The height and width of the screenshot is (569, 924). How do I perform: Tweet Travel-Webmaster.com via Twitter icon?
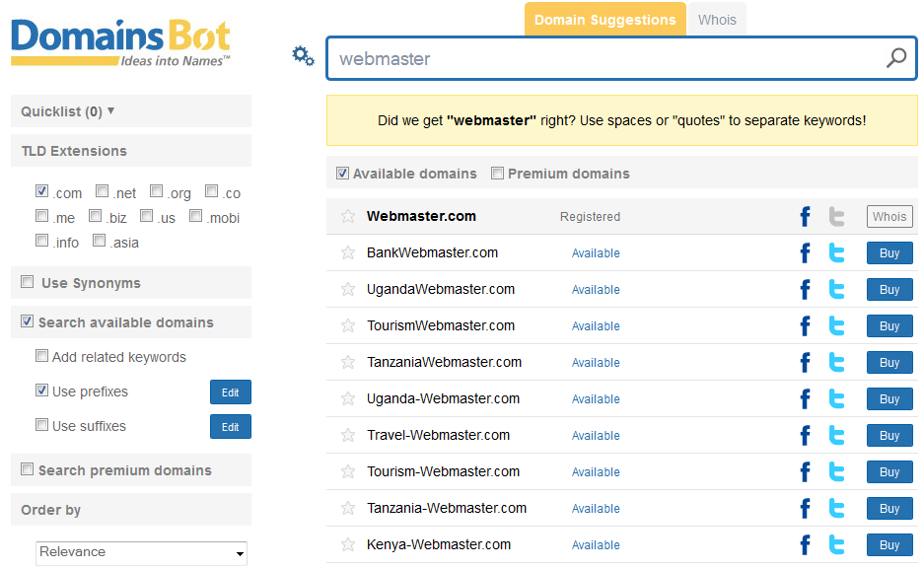(x=837, y=436)
